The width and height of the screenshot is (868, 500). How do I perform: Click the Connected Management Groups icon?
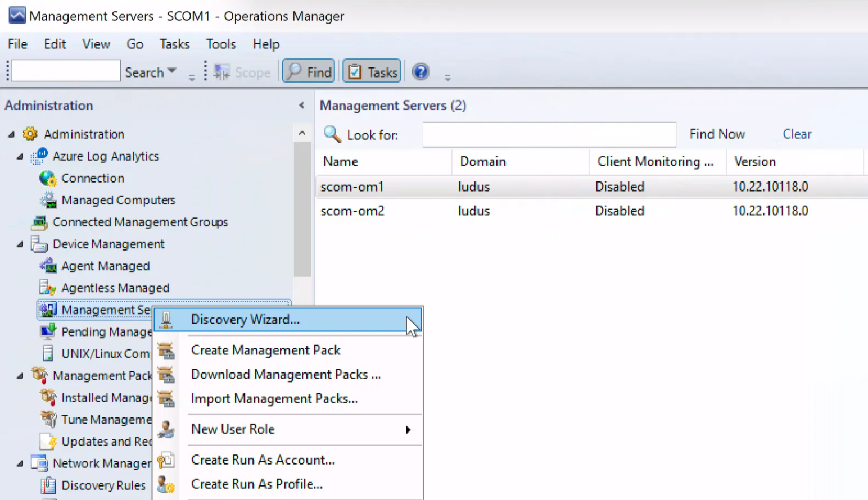coord(39,222)
